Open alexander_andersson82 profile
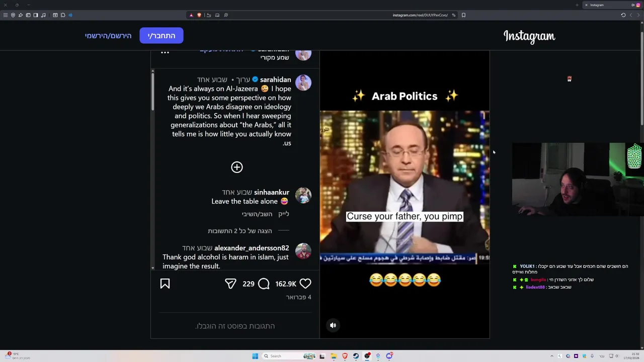Viewport: 644px width, 362px height. 252,248
